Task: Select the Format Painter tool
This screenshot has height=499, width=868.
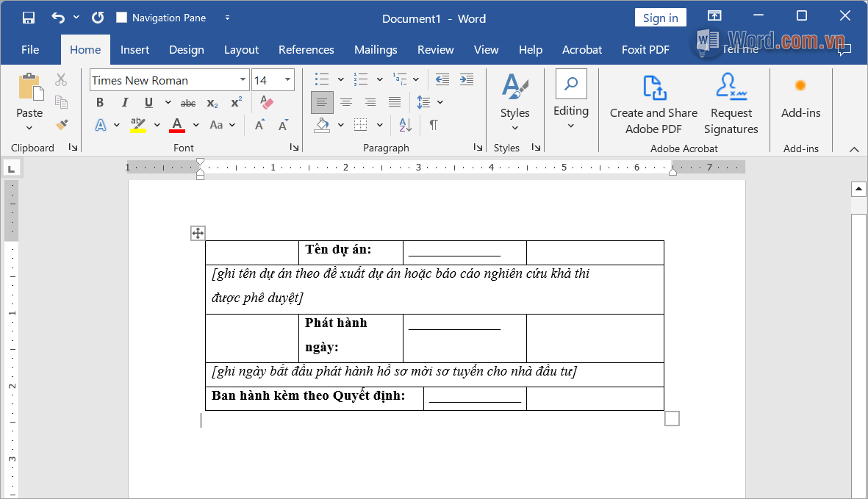Action: (62, 125)
